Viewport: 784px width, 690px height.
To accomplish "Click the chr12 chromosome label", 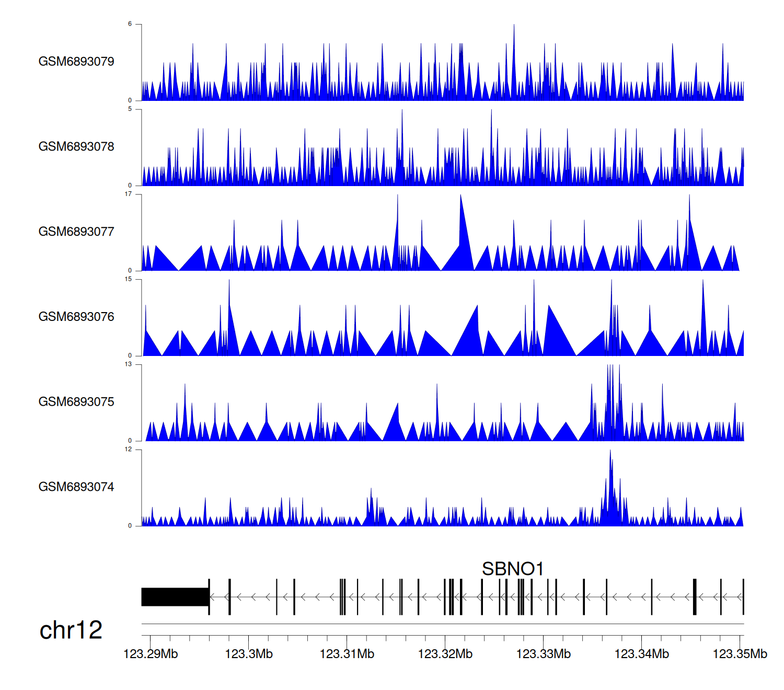I will 71,630.
